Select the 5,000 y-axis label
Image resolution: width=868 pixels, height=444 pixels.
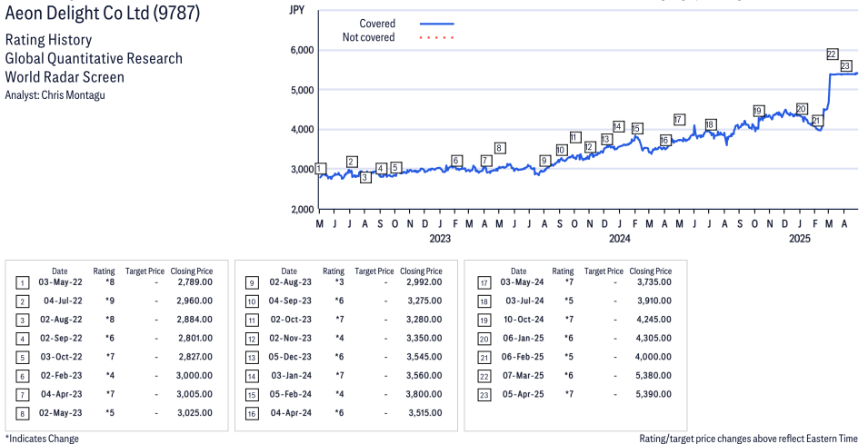pyautogui.click(x=303, y=90)
